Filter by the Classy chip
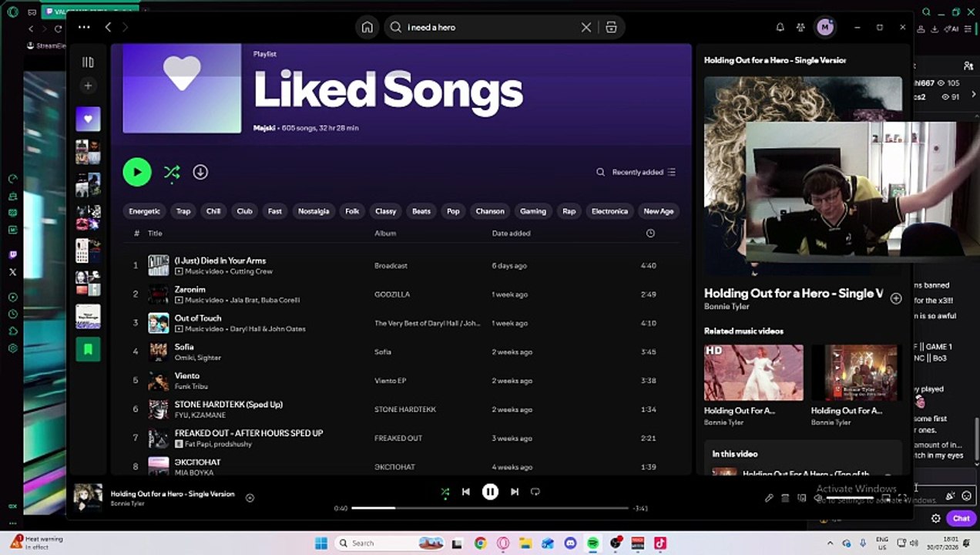Image resolution: width=980 pixels, height=555 pixels. 386,211
